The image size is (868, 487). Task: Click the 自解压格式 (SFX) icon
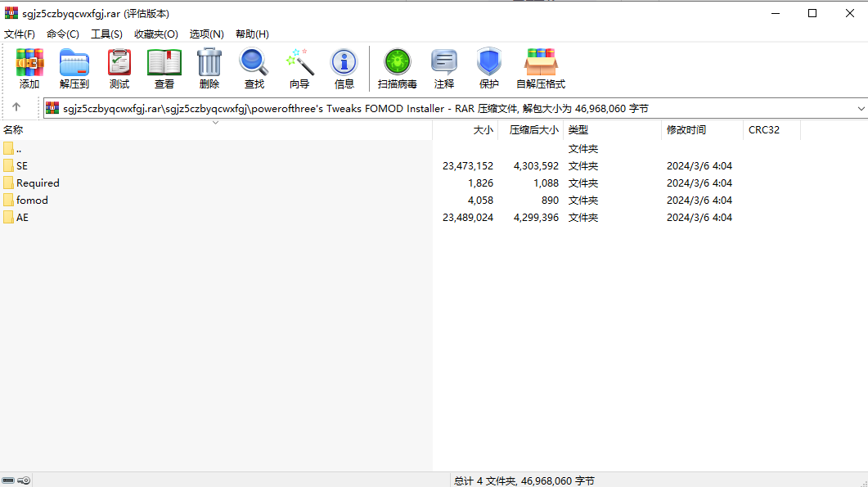pyautogui.click(x=541, y=68)
